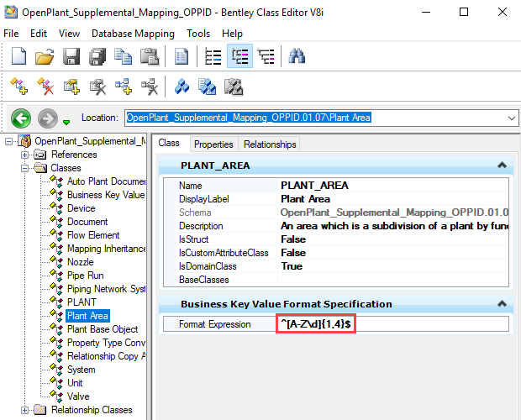The height and width of the screenshot is (420, 521).
Task: Click the Add Class icon
Action: click(x=19, y=87)
